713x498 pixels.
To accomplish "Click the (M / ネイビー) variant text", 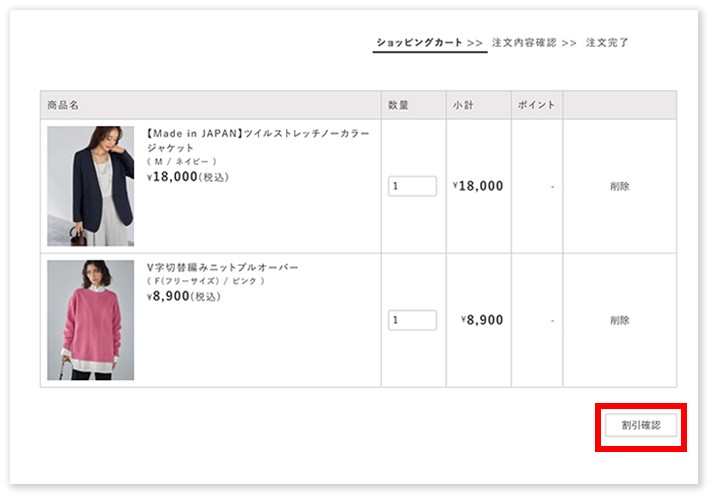I will (x=181, y=161).
